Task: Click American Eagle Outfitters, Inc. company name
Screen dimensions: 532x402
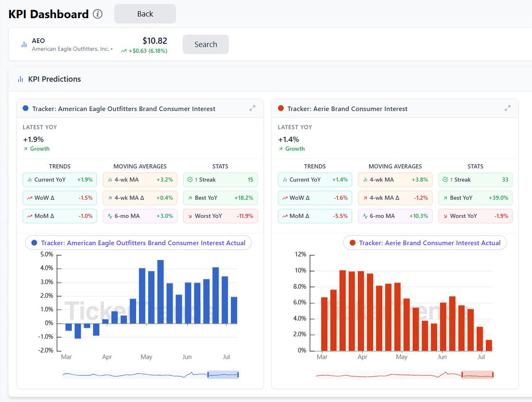Action: pos(70,49)
